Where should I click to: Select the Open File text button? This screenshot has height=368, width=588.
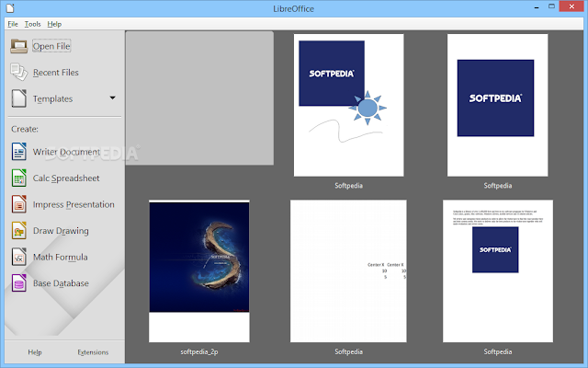point(51,46)
